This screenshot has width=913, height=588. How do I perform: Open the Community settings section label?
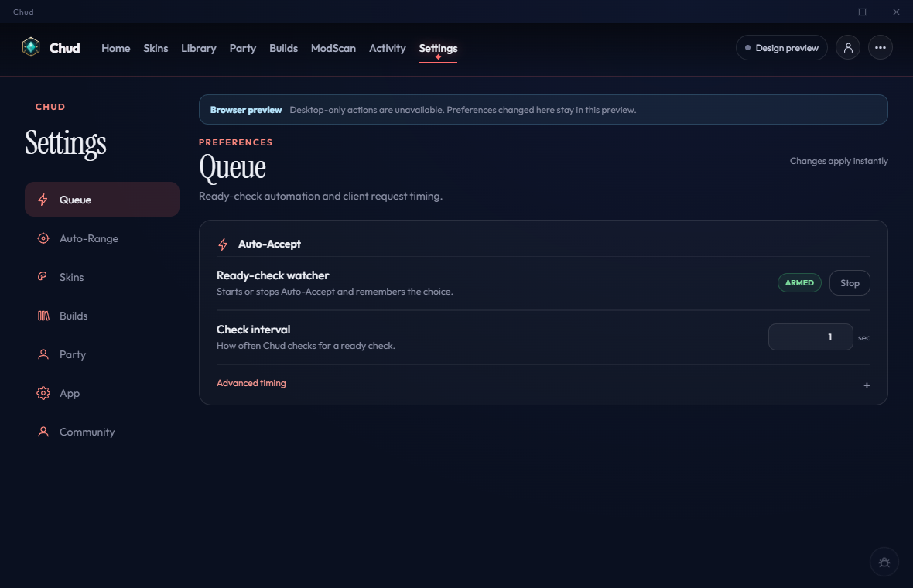tap(87, 432)
